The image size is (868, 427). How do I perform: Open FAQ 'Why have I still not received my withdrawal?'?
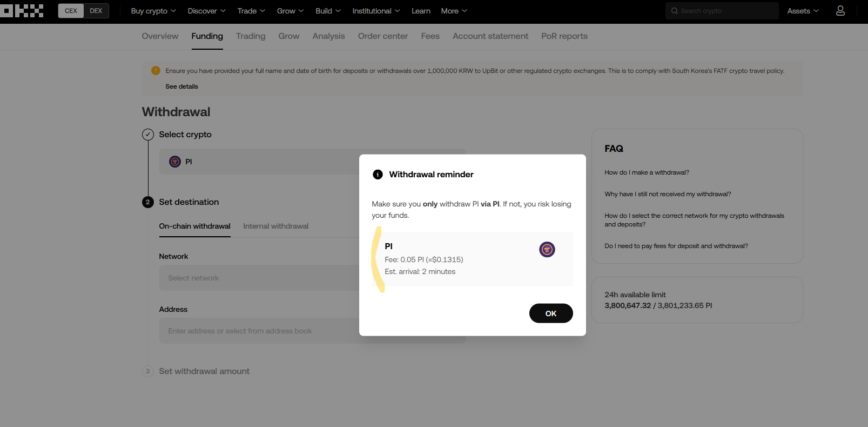pos(668,194)
